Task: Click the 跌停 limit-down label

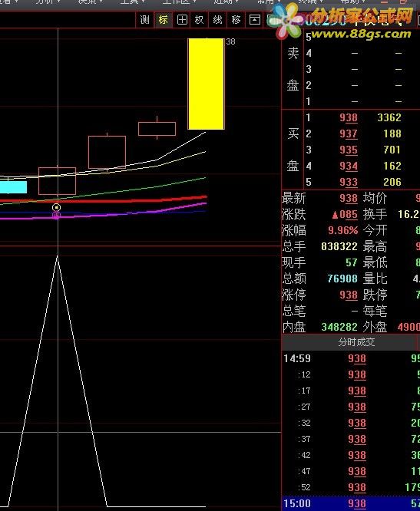Action: [x=375, y=295]
